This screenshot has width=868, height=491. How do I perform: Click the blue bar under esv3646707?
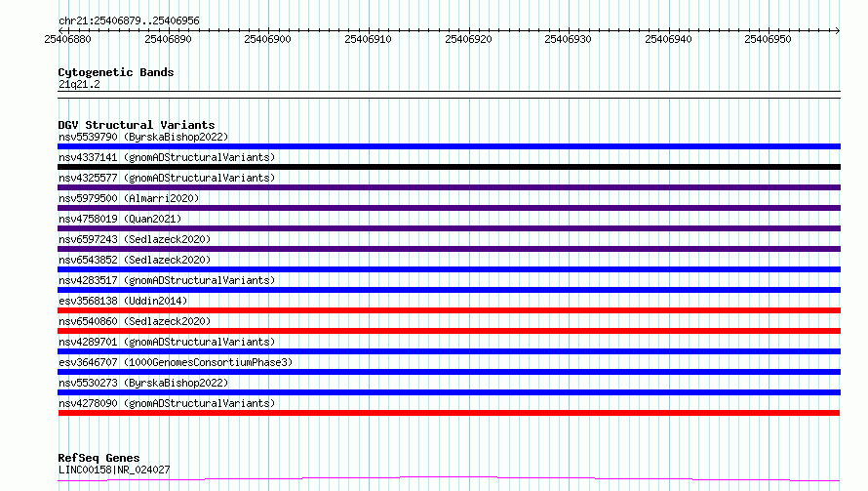click(x=449, y=372)
